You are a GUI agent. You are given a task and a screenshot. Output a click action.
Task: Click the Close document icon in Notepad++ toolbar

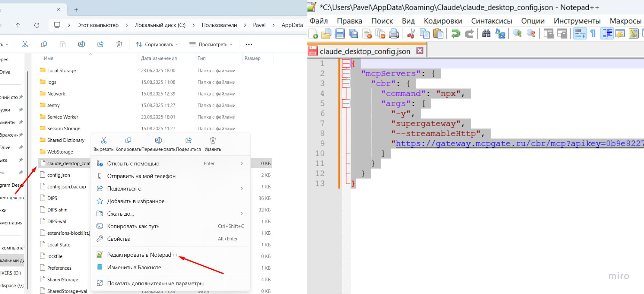click(x=367, y=34)
